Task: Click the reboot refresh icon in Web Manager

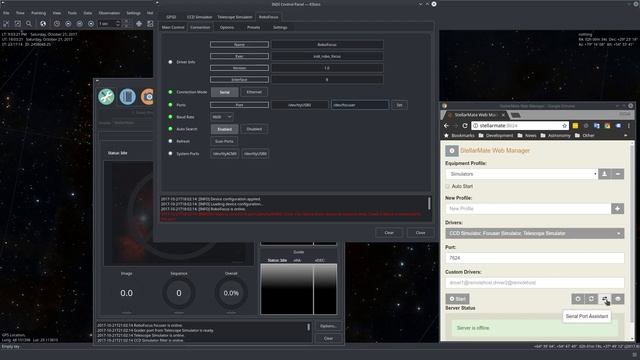Action: point(591,299)
